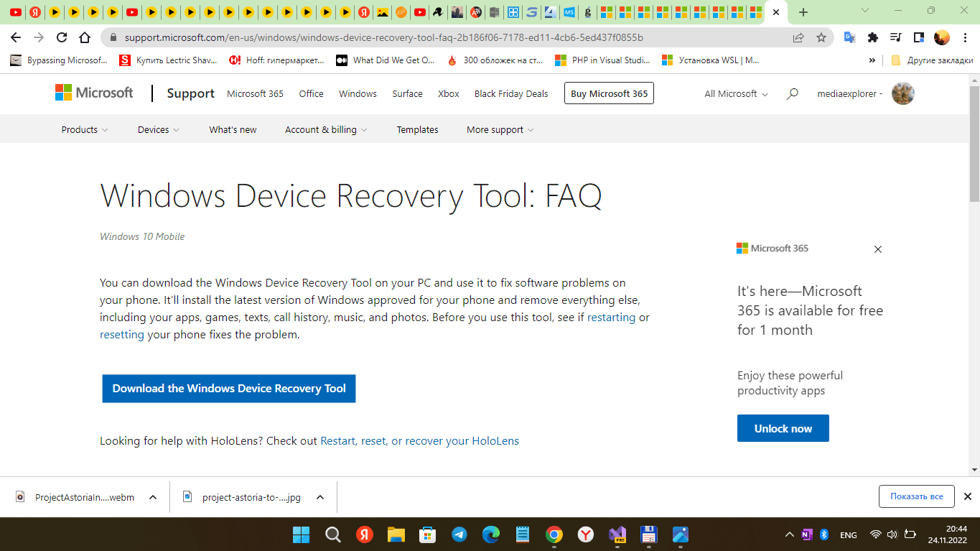Reload the page with the refresh icon
Screen dimensions: 980x551
[62, 37]
